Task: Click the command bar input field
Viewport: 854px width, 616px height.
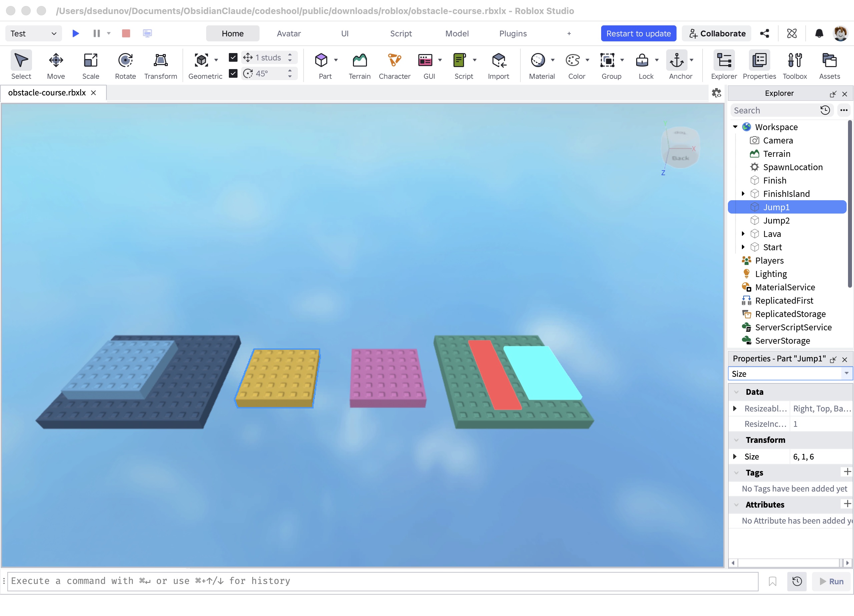Action: click(383, 581)
